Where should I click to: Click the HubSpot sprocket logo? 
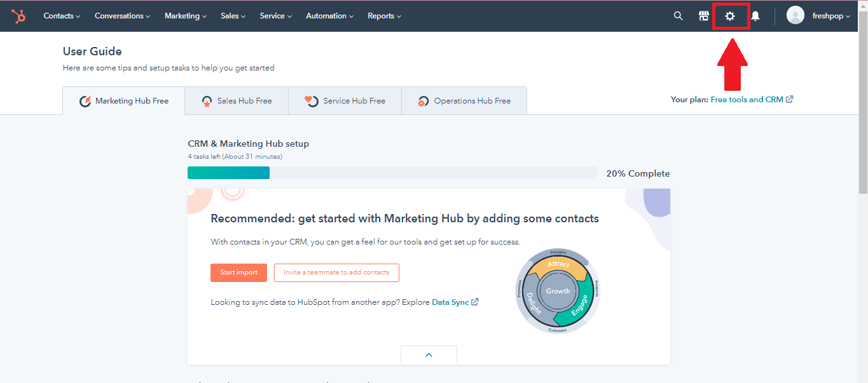coord(18,16)
